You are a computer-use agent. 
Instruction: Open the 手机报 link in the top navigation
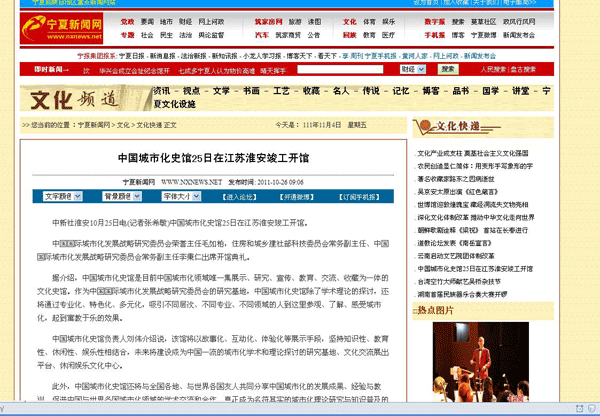[435, 35]
